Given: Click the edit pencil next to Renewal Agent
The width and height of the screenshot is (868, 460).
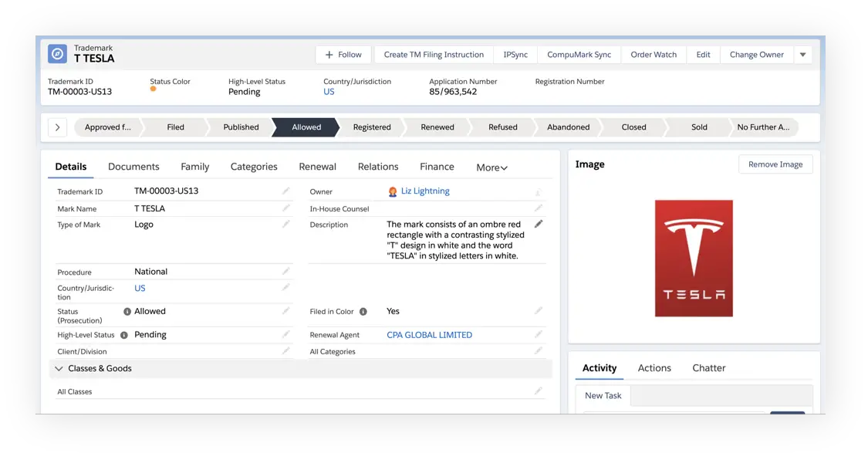Looking at the screenshot, I should point(539,335).
